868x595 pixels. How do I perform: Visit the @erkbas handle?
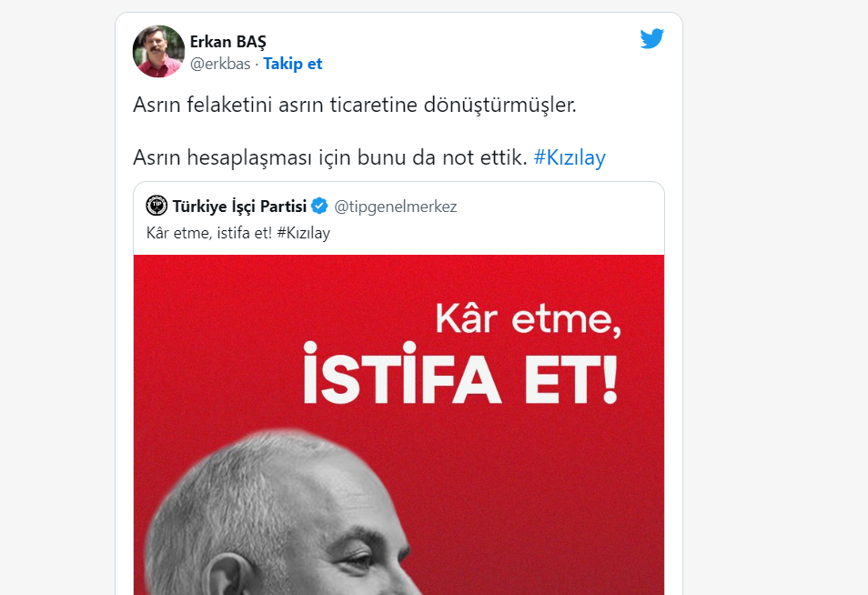tap(220, 64)
